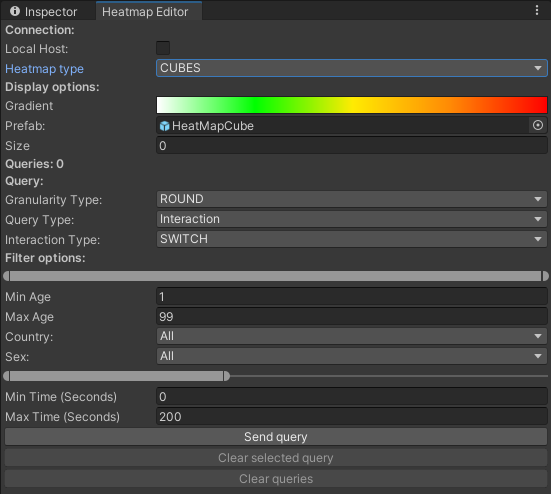The image size is (551, 494).
Task: Expand the Interaction Type dropdown showing SWITCH
Action: 351,239
